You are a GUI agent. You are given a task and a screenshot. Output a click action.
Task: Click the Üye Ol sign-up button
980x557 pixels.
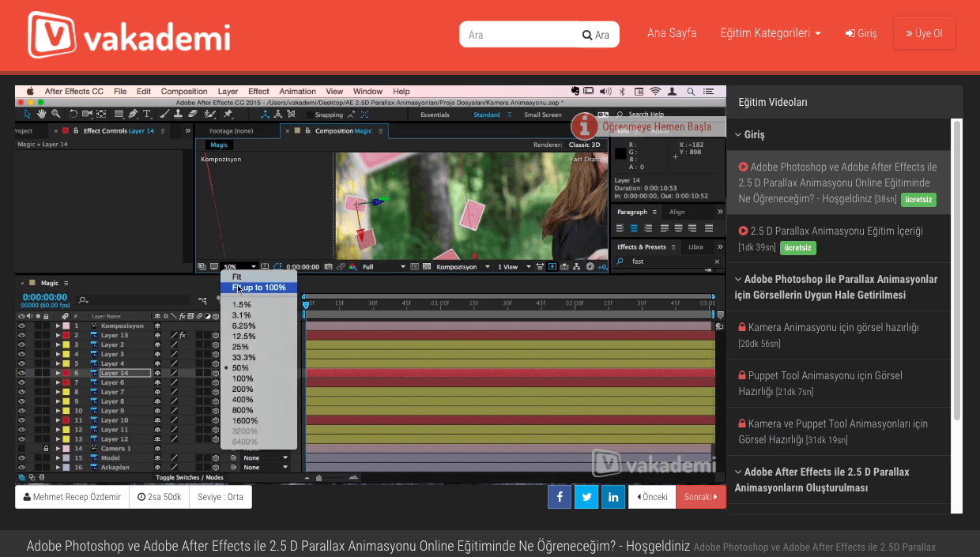pyautogui.click(x=924, y=33)
